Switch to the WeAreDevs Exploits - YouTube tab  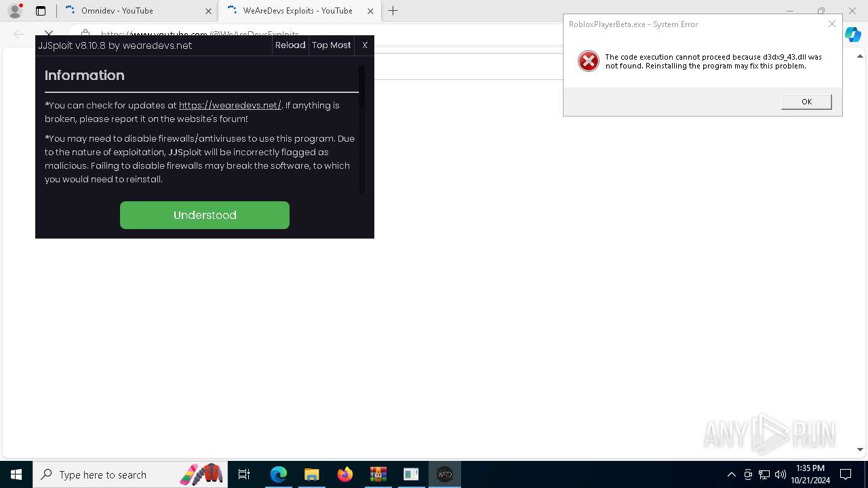[300, 11]
